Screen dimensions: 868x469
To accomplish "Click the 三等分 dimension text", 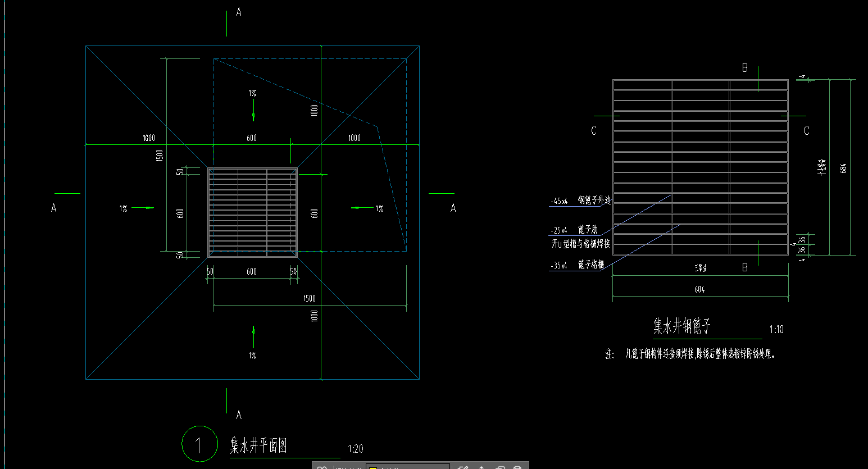I will pyautogui.click(x=700, y=268).
